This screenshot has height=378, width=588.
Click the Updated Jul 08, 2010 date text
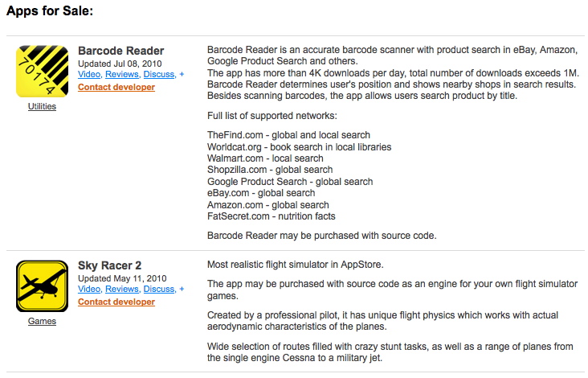(120, 64)
